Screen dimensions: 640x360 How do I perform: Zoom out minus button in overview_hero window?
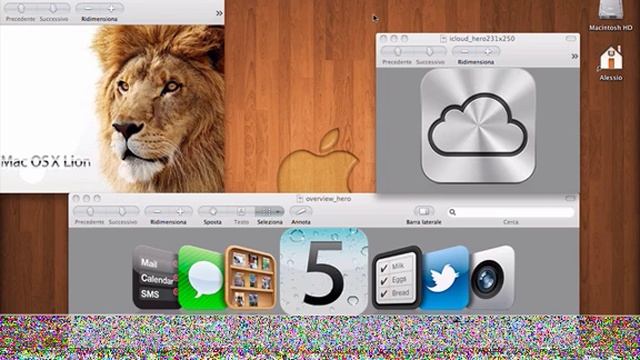tap(157, 211)
